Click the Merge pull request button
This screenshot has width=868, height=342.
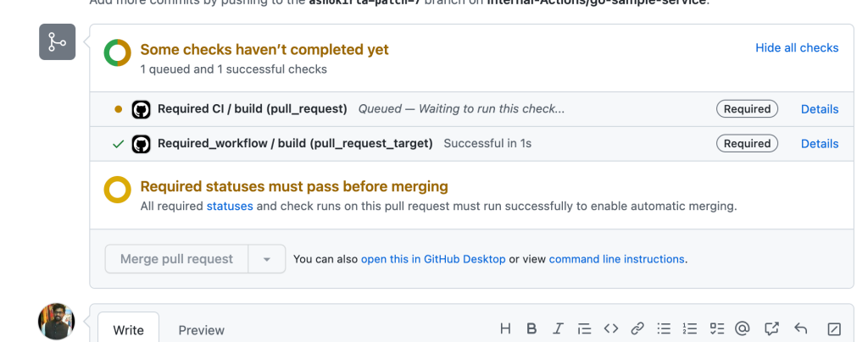[176, 259]
